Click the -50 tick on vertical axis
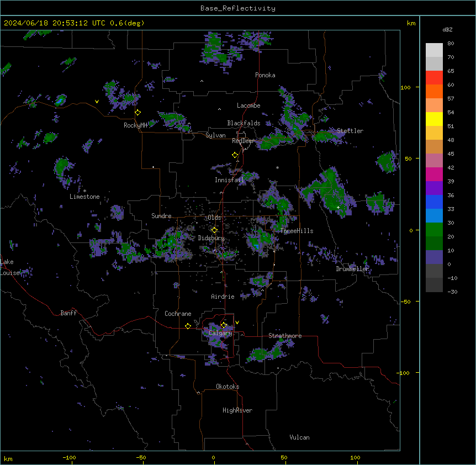The height and width of the screenshot is (465, 476). click(x=405, y=302)
